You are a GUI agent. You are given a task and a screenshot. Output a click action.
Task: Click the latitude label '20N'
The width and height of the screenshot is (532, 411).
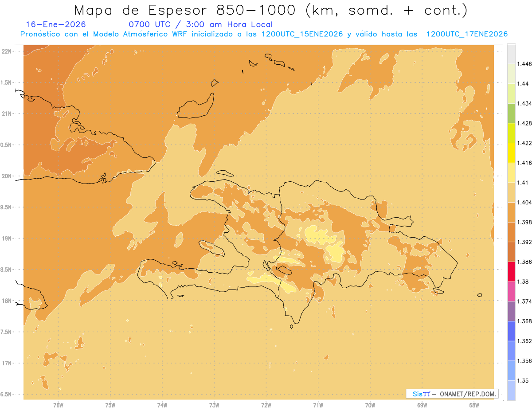point(7,176)
